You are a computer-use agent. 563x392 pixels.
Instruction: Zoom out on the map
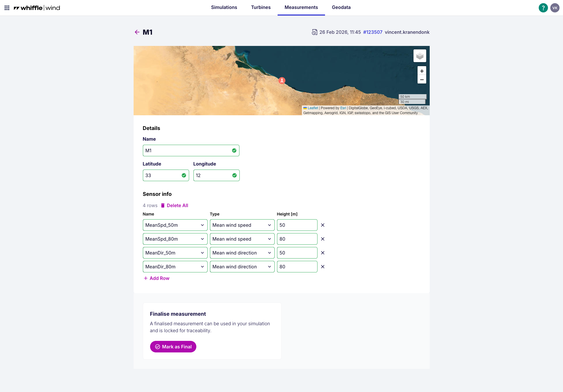click(x=422, y=79)
